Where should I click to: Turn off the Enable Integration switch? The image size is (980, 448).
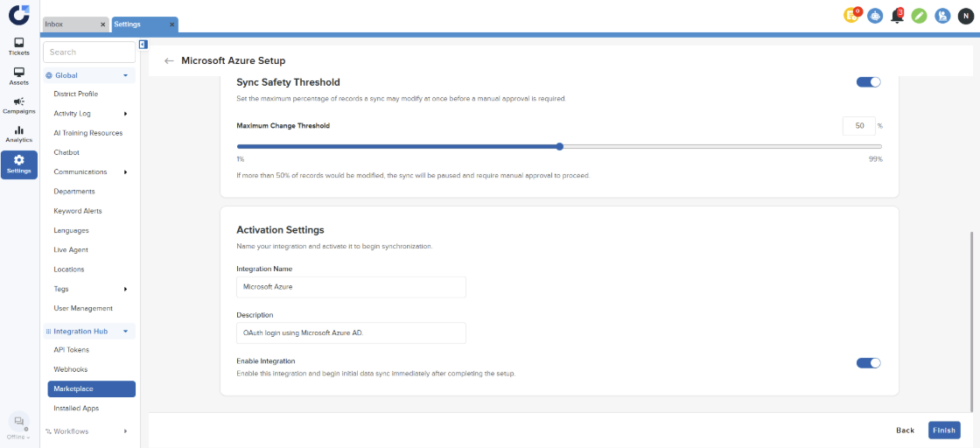(x=868, y=363)
